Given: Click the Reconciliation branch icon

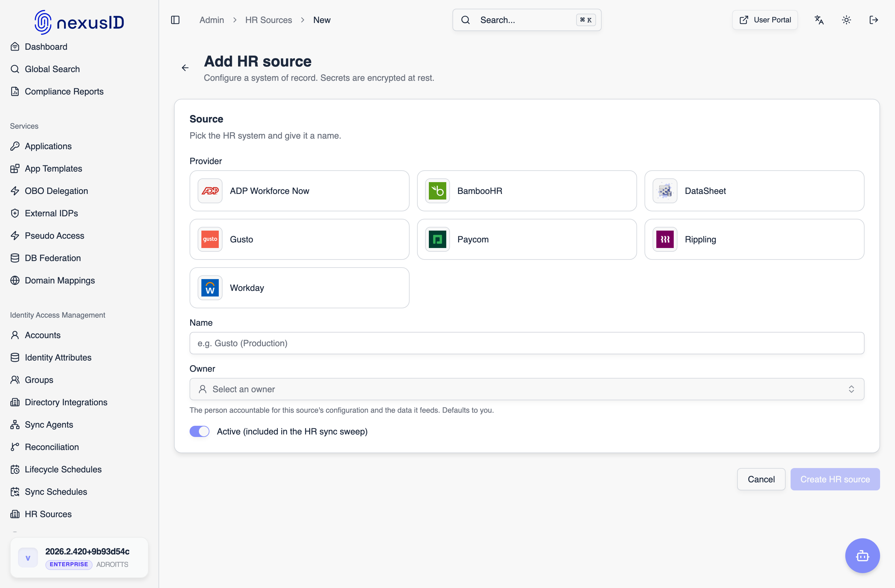Looking at the screenshot, I should 15,447.
